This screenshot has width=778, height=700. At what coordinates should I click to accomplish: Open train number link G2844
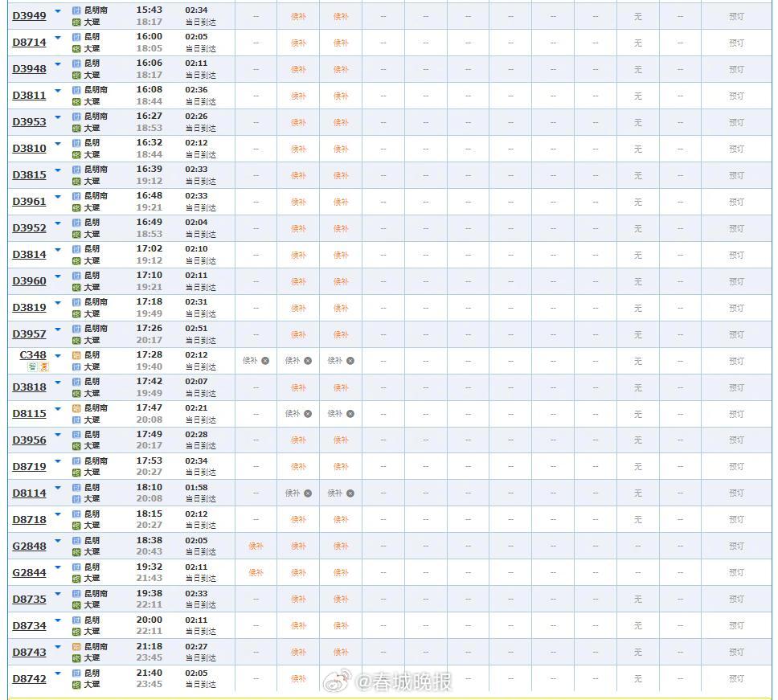tap(29, 573)
